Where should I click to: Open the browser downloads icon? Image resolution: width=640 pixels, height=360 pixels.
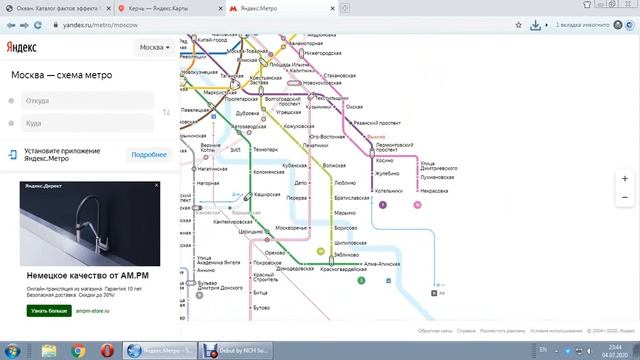[x=535, y=25]
